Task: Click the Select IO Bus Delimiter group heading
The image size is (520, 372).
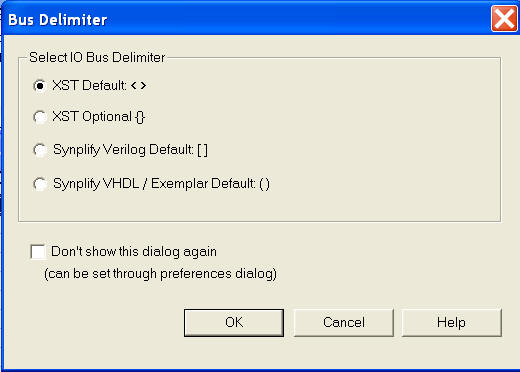Action: 97,57
